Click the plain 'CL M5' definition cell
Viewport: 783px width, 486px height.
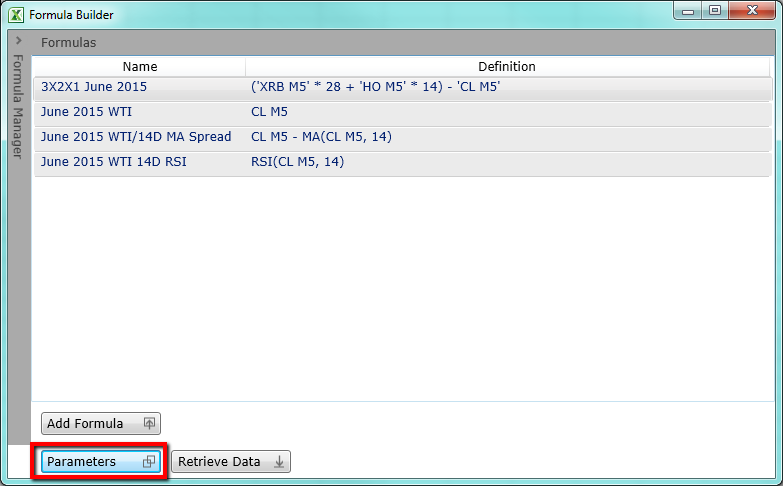click(269, 111)
